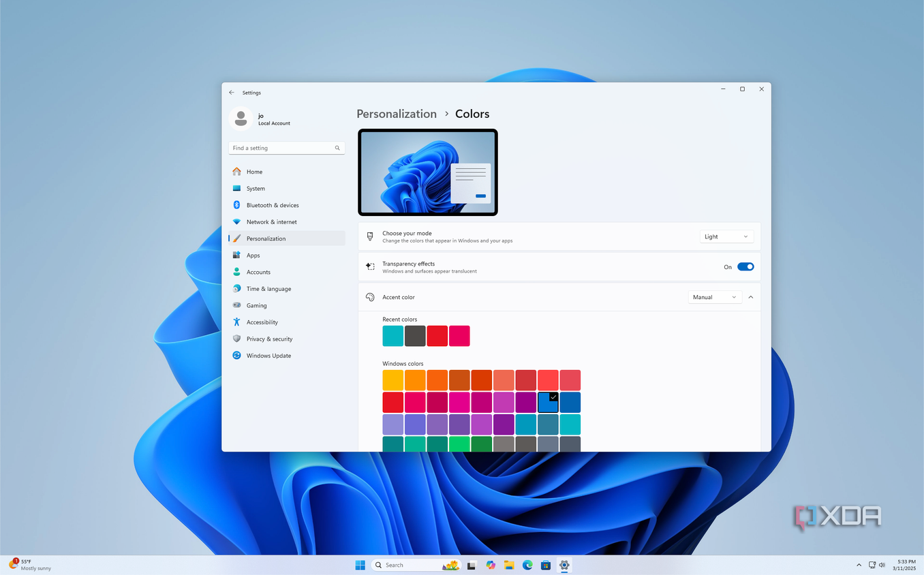Open File Explorer from the taskbar

[x=508, y=565]
